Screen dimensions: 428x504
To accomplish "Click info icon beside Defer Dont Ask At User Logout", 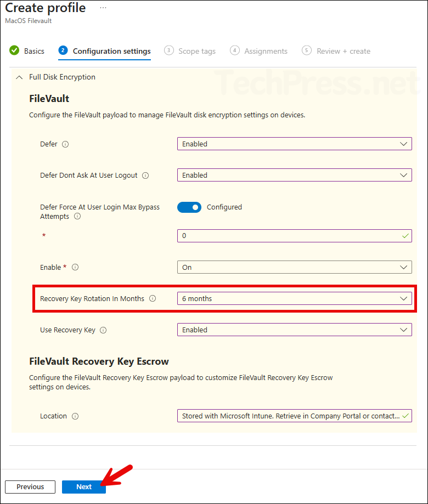I will coord(145,175).
